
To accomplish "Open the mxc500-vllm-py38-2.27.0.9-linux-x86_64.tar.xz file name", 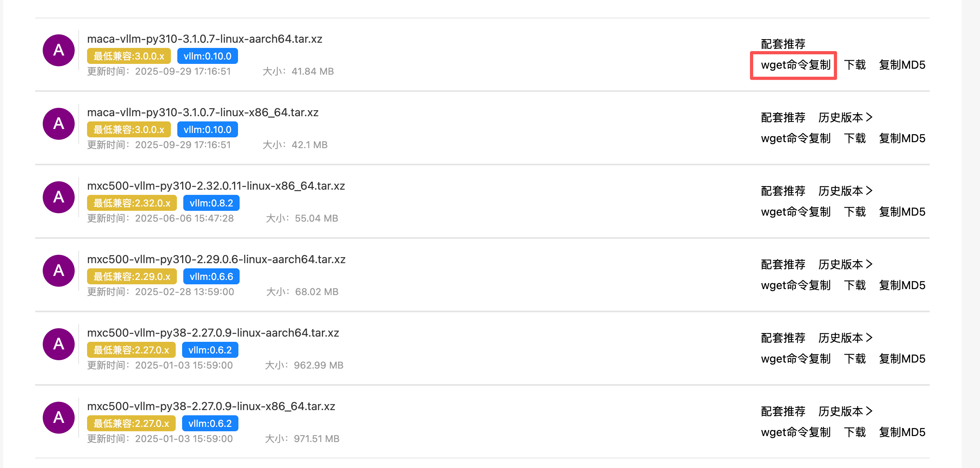I will [x=211, y=407].
